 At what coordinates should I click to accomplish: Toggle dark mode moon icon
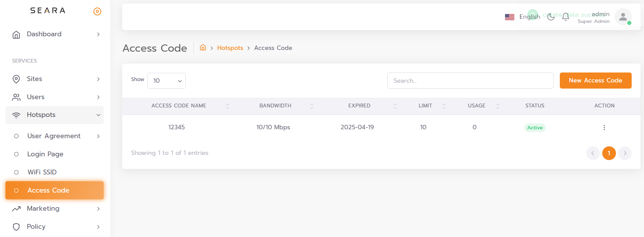tap(551, 17)
